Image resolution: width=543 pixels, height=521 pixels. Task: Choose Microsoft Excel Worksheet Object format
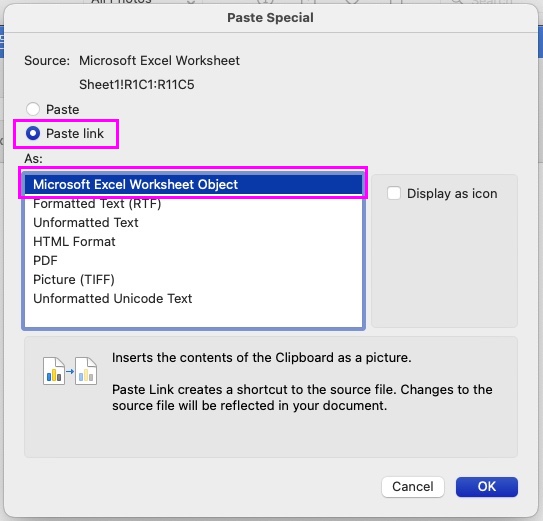tap(193, 184)
